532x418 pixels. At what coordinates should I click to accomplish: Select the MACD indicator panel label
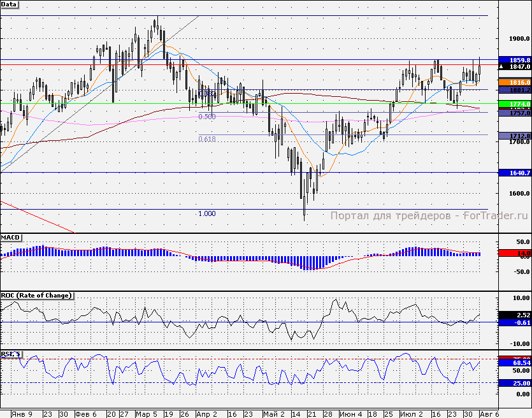[11, 238]
